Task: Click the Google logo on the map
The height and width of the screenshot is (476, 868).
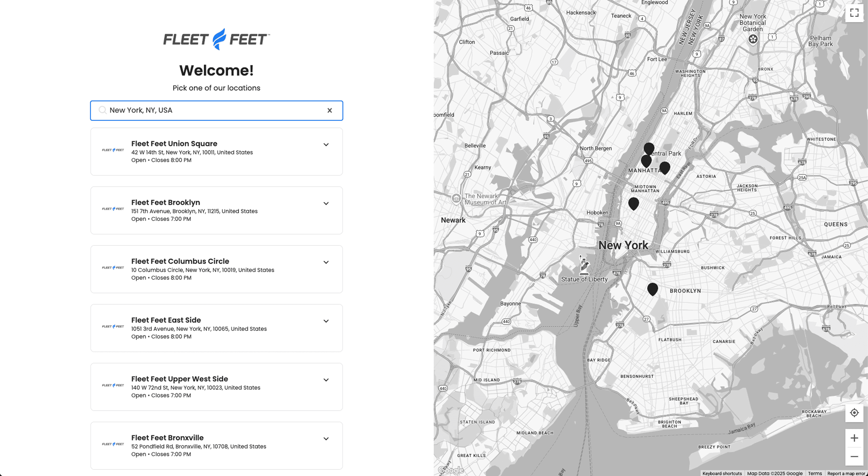Action: pyautogui.click(x=451, y=470)
